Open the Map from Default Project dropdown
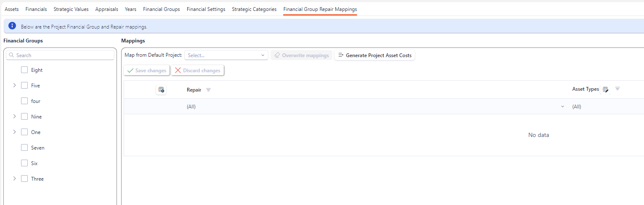The width and height of the screenshot is (644, 205). point(226,55)
